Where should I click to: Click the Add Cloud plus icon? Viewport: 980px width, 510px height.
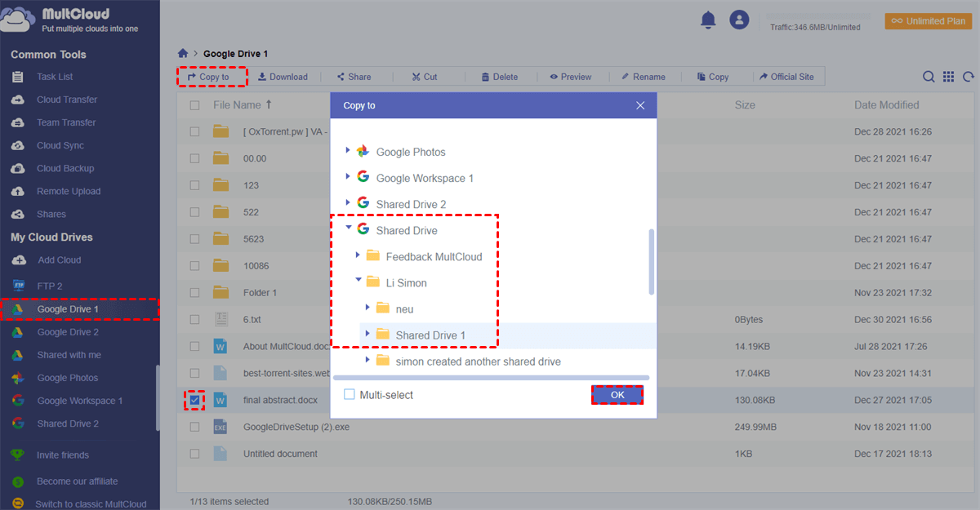[x=18, y=260]
